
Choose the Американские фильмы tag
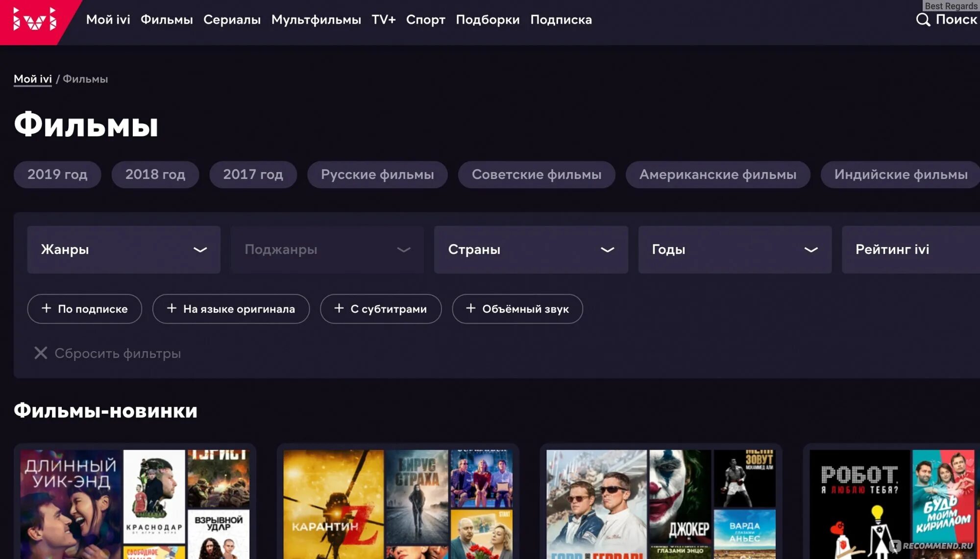pyautogui.click(x=718, y=175)
